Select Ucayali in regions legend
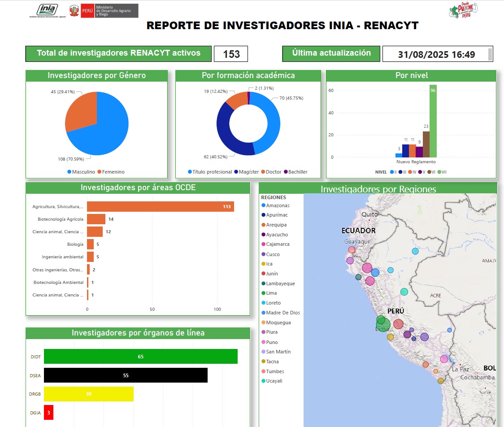This screenshot has width=504, height=427. (263, 381)
